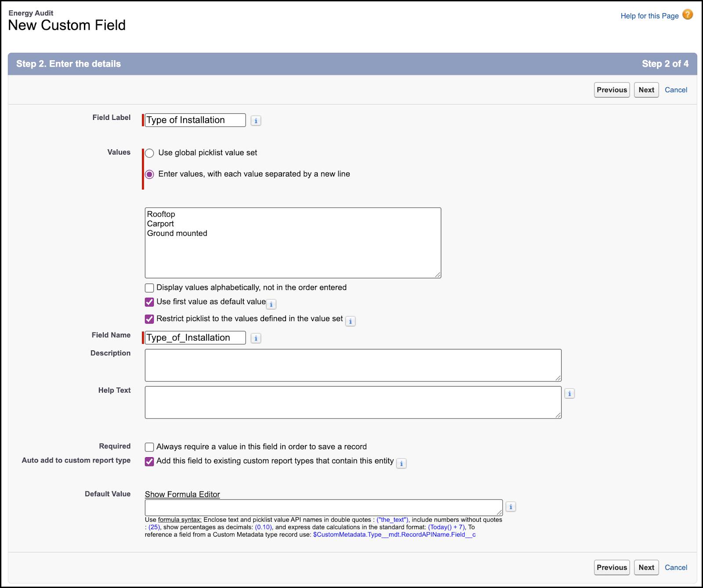Viewport: 703px width, 588px height.
Task: Click the $CustomMetadata.Type__mdt example text
Action: pyautogui.click(x=394, y=534)
